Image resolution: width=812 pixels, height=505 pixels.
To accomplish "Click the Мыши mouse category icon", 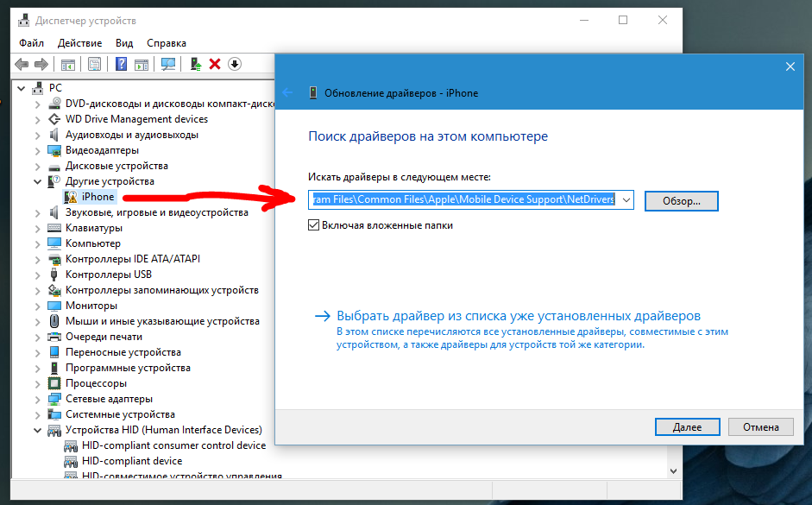I will tap(54, 321).
